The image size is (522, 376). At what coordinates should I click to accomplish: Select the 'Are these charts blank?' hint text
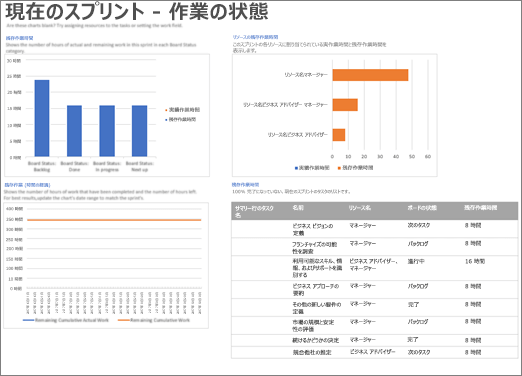[x=94, y=26]
